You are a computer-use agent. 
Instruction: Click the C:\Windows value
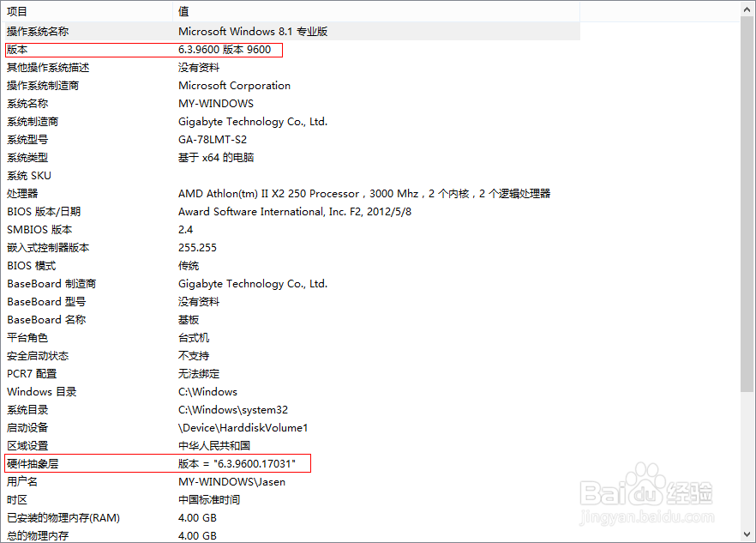click(207, 392)
